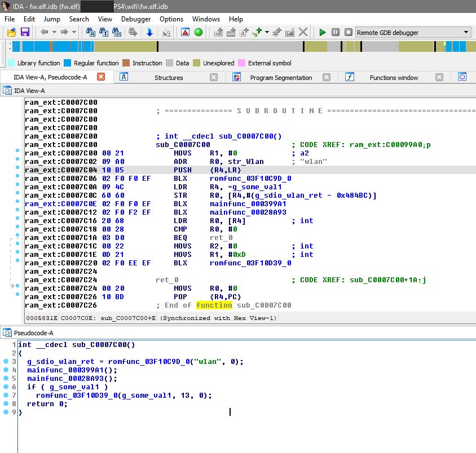
Task: Click the green circle toolbar icon
Action: click(x=199, y=33)
